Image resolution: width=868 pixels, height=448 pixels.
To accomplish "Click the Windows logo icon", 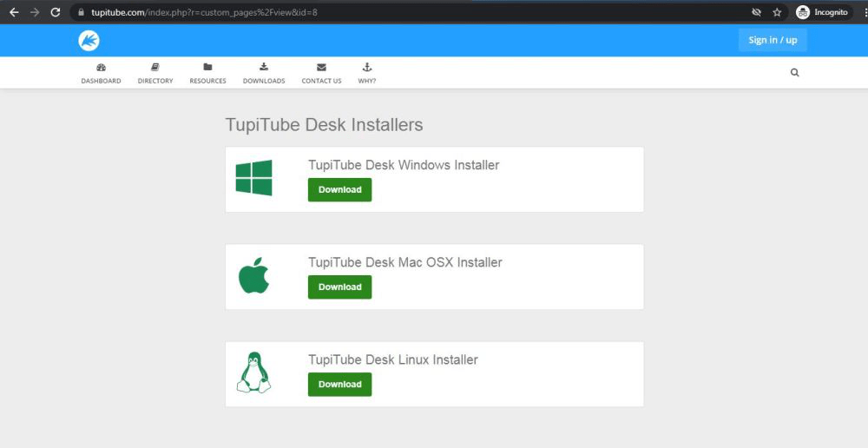I will [254, 178].
